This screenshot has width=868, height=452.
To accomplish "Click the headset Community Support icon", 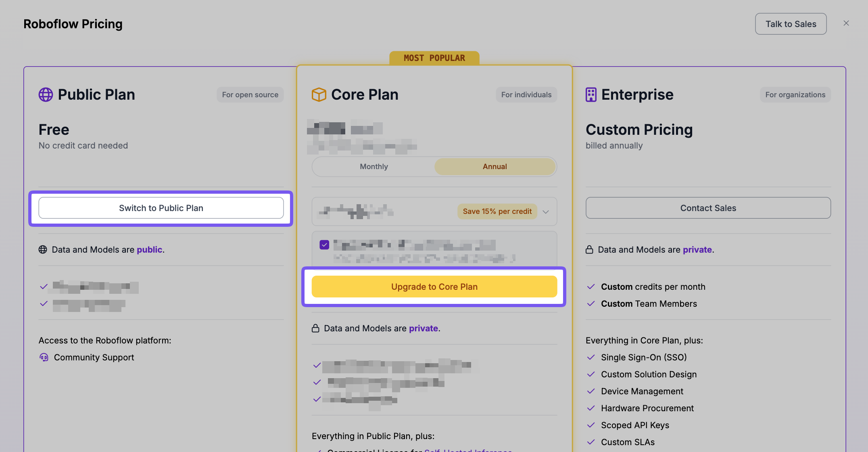I will pyautogui.click(x=44, y=357).
